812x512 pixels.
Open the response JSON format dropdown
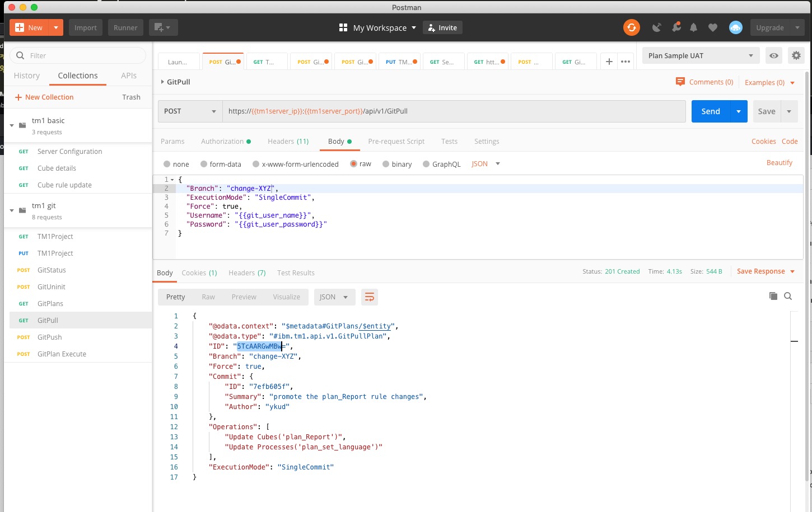point(334,297)
